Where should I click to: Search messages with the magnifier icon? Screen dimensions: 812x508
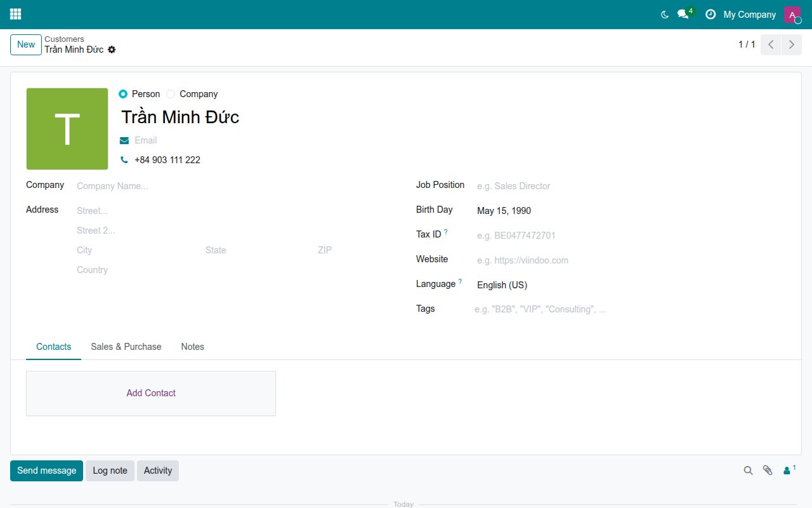(748, 471)
